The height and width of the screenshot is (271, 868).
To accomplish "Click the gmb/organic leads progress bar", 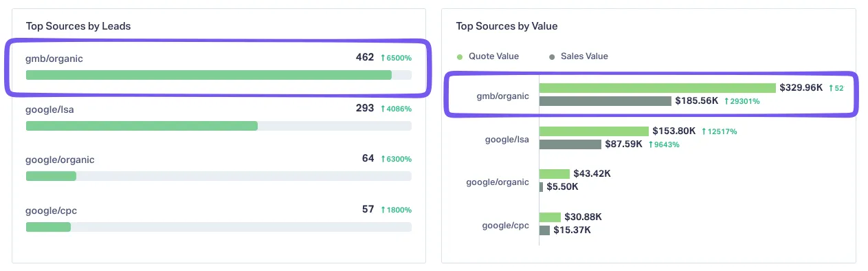I will (x=219, y=75).
